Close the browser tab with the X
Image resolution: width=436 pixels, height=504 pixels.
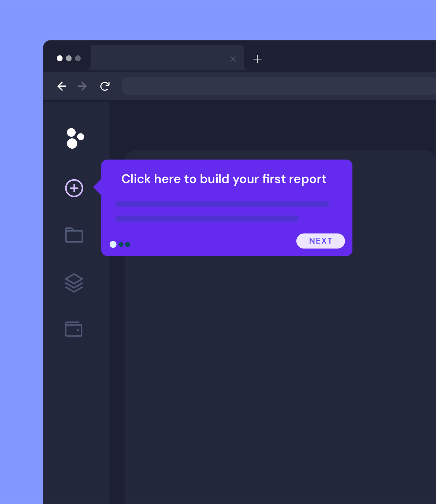[x=233, y=59]
